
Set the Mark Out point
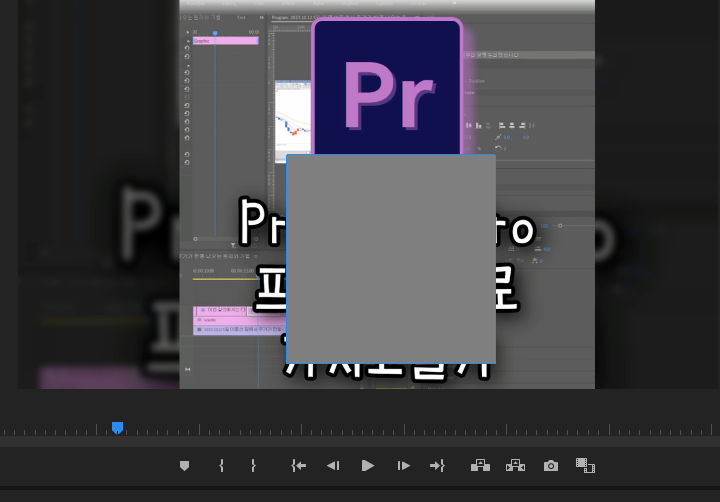253,466
